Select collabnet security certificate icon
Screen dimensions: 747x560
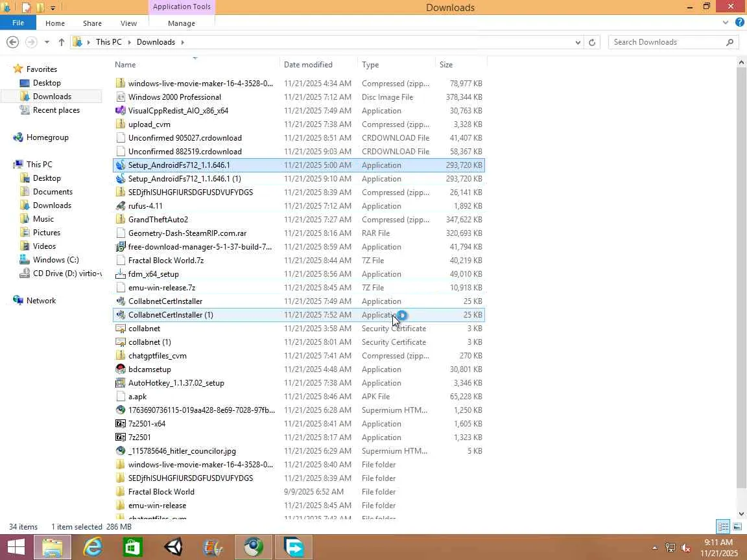(121, 329)
